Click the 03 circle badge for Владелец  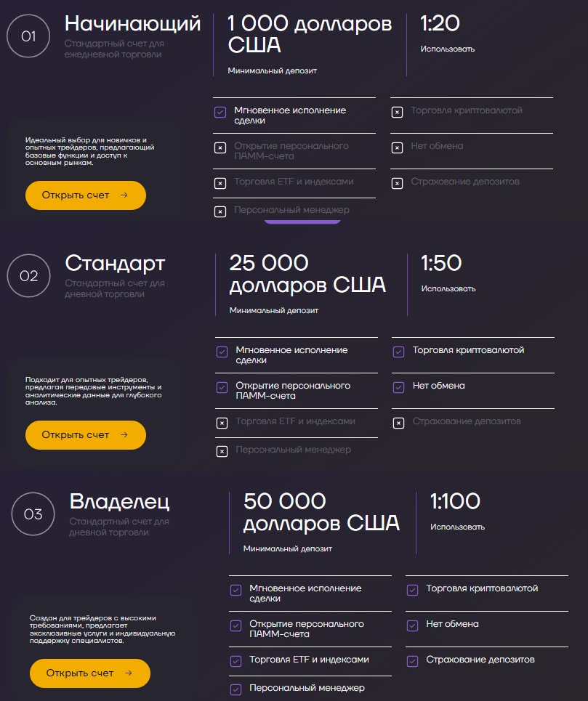tap(33, 514)
